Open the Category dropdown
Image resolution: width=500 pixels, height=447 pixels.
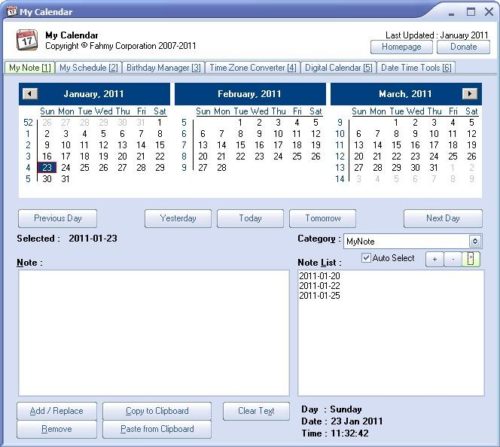click(475, 241)
